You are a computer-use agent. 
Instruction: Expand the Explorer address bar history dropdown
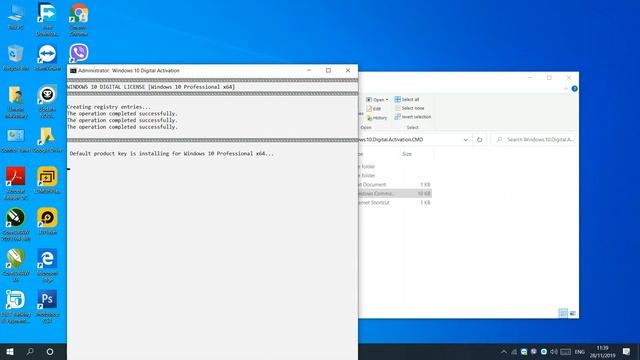[465, 140]
